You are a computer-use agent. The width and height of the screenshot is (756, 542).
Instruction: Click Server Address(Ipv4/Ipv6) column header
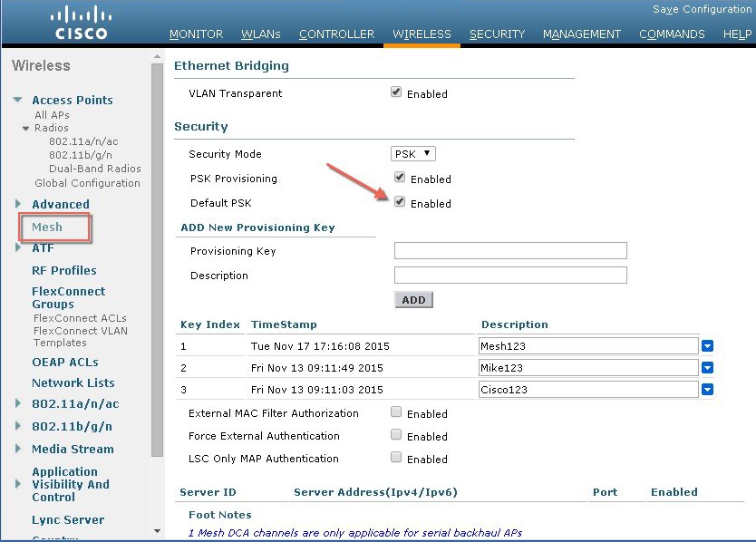point(375,492)
